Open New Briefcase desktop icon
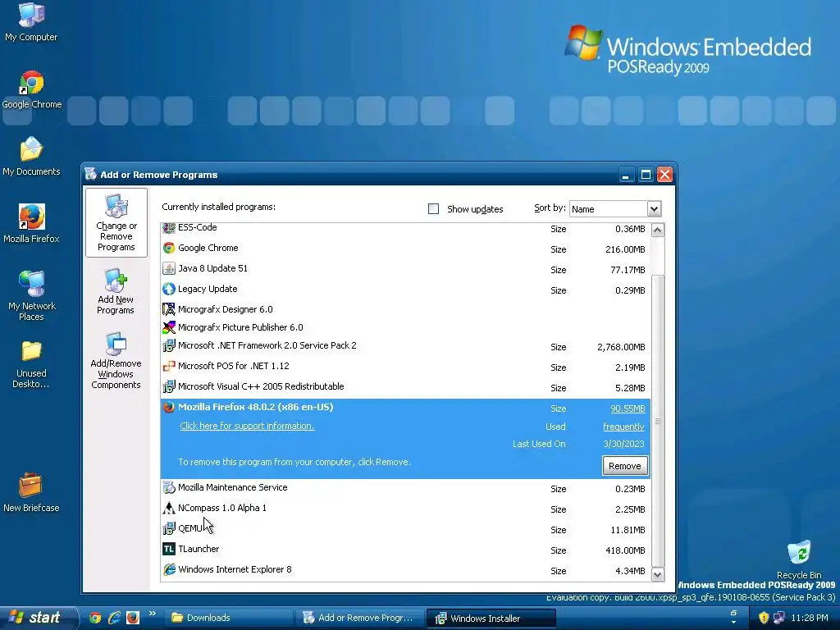Screen dimensions: 840x630 click(31, 493)
